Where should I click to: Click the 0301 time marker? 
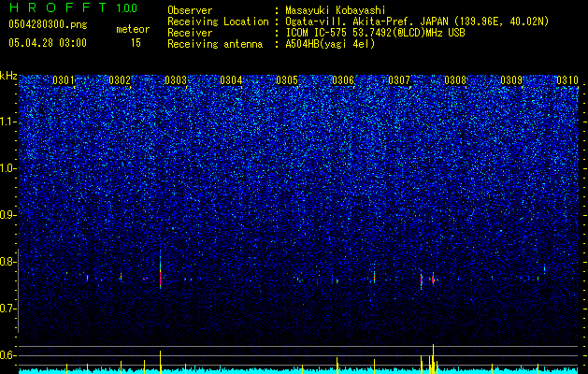click(x=64, y=80)
